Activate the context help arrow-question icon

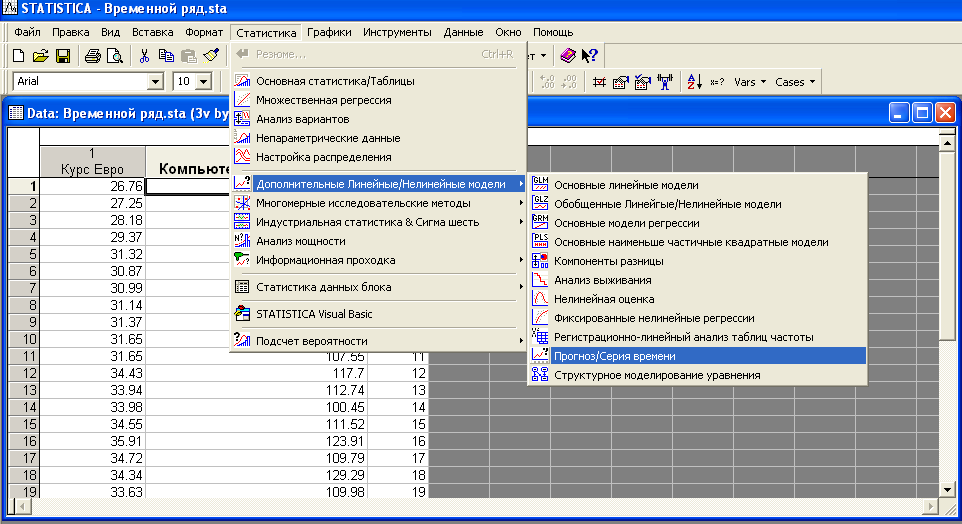[590, 56]
